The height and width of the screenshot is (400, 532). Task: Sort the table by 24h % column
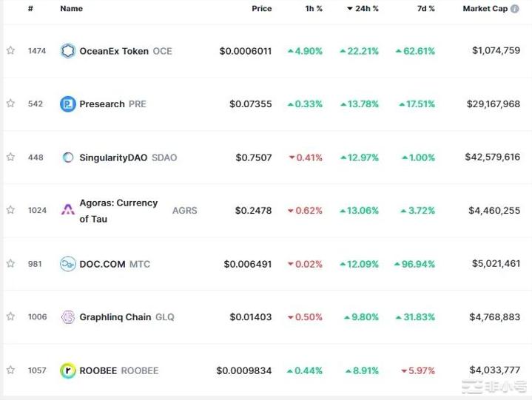tap(366, 9)
